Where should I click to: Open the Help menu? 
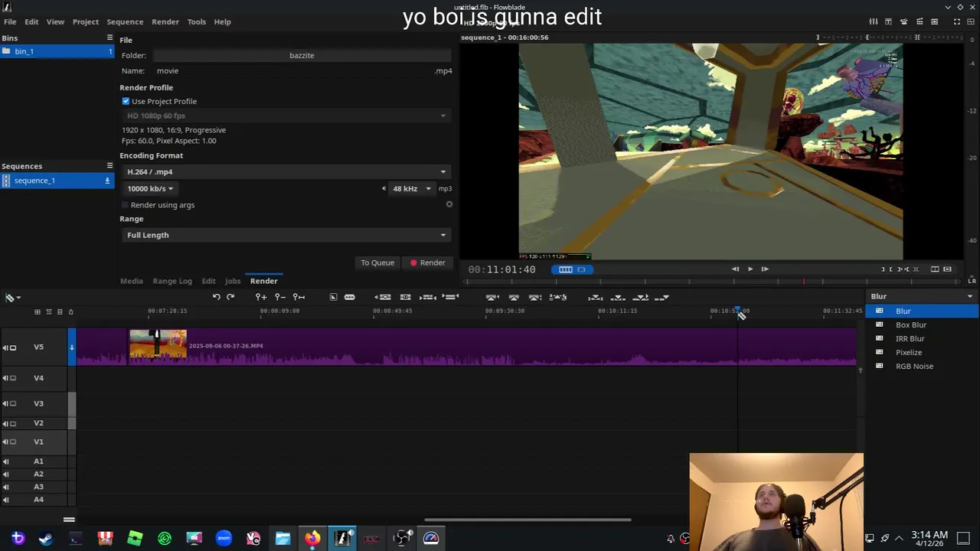[222, 21]
